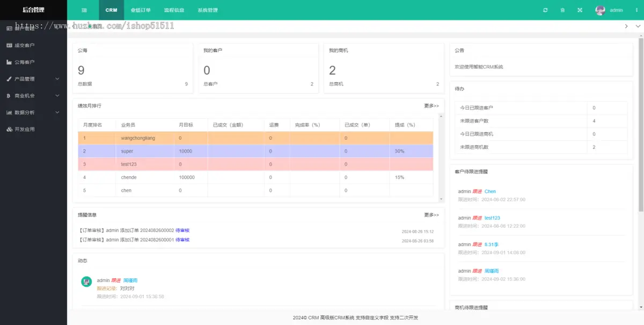Click the 2024-08-26 15:12 reminder timestamp

coord(418,232)
